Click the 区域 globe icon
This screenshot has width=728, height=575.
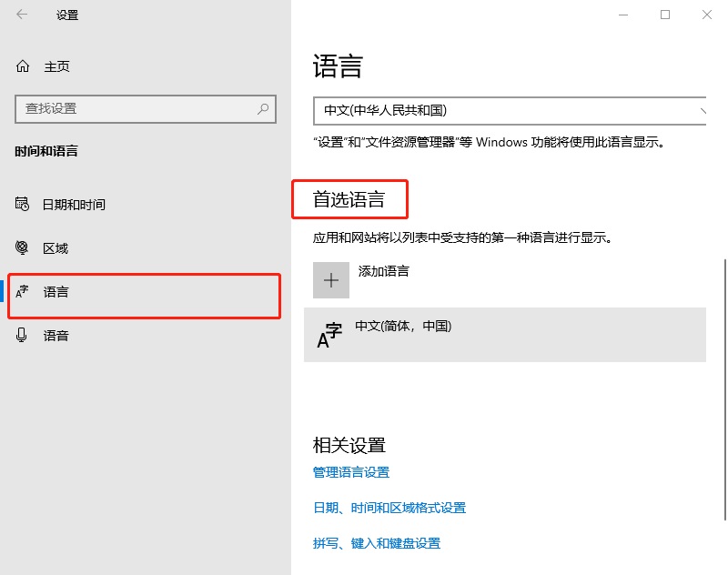pyautogui.click(x=22, y=247)
